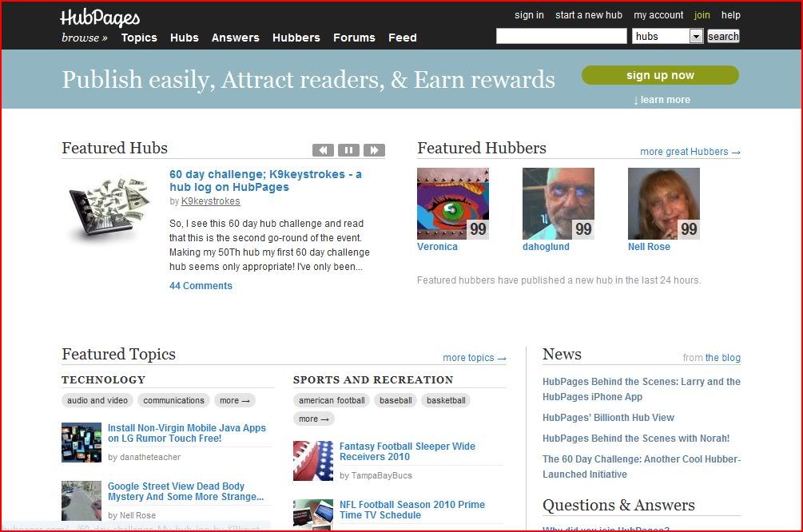This screenshot has width=803, height=532.
Task: Open the hubs search scope dropdown
Action: pos(668,37)
